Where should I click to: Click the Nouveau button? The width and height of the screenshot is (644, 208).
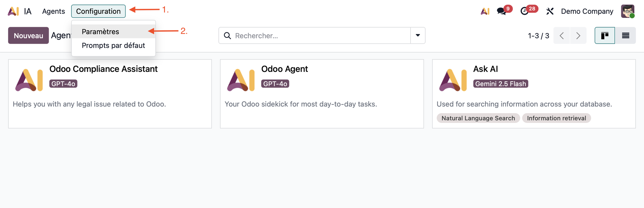[29, 36]
